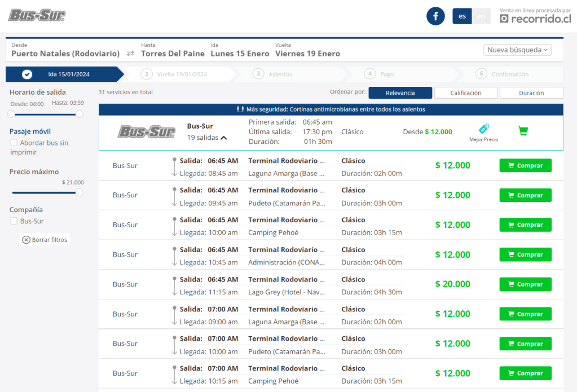Click the Precio máximo slider handle
The image size is (577, 392).
(x=79, y=192)
